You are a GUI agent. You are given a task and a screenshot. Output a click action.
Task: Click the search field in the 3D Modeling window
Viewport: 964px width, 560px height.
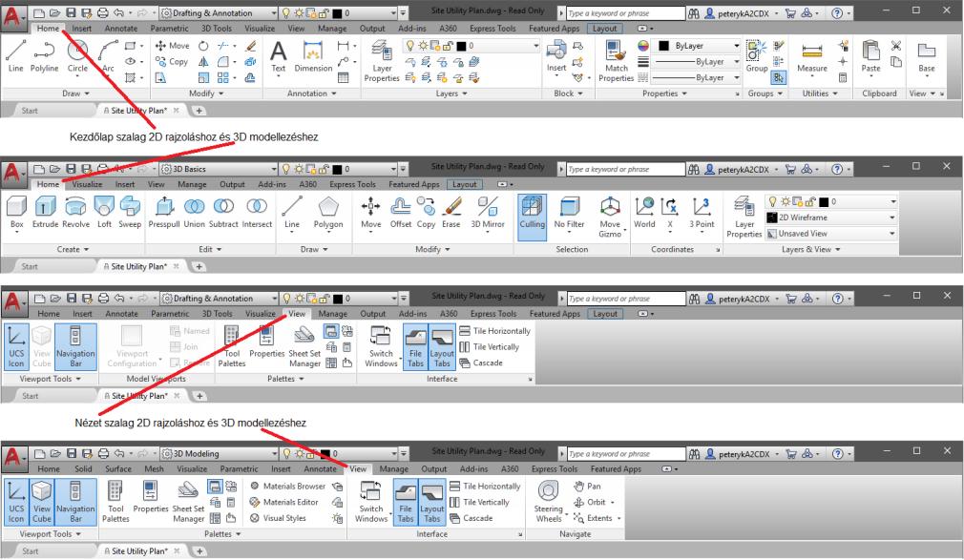tap(624, 454)
